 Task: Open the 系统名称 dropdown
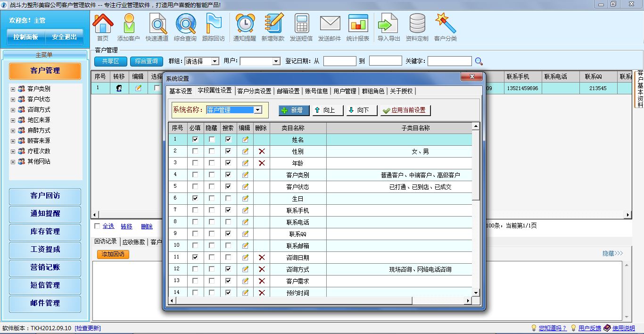pos(257,110)
